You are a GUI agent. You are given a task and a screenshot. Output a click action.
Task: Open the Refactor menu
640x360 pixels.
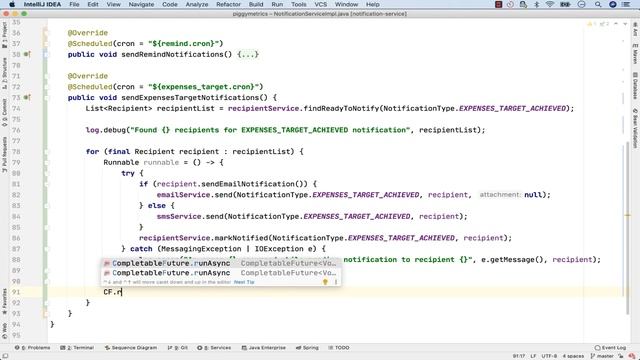coord(228,4)
